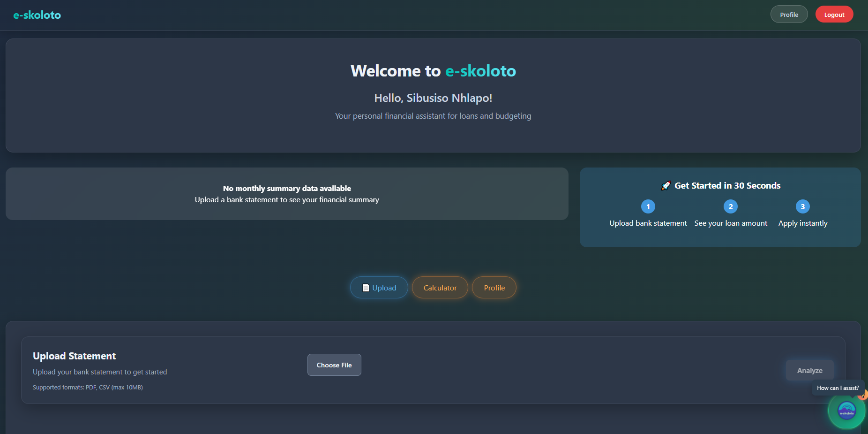Click the 'How can I assist?' tooltip
The image size is (868, 434).
(838, 388)
